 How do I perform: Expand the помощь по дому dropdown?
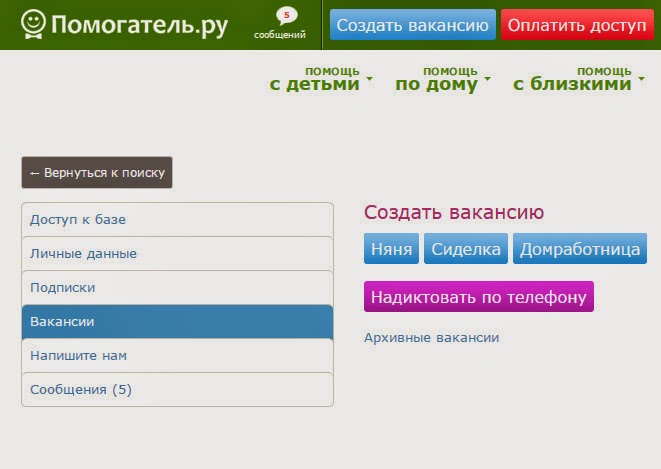point(443,79)
